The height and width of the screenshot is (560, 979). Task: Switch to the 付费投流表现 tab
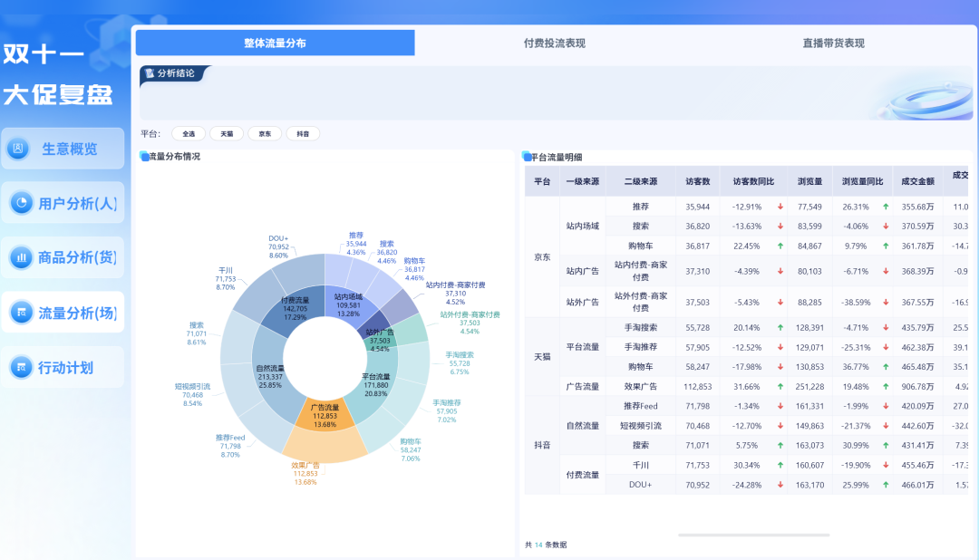(555, 43)
